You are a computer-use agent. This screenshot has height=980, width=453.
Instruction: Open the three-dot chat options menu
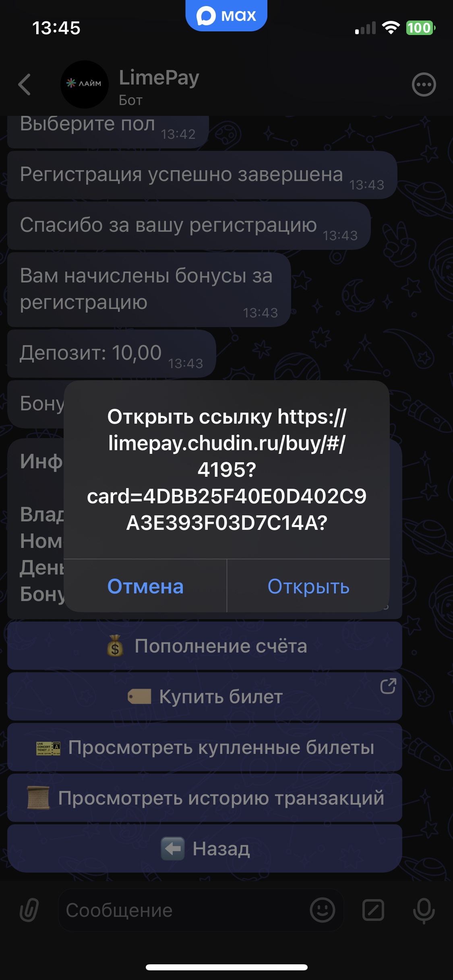coord(424,84)
